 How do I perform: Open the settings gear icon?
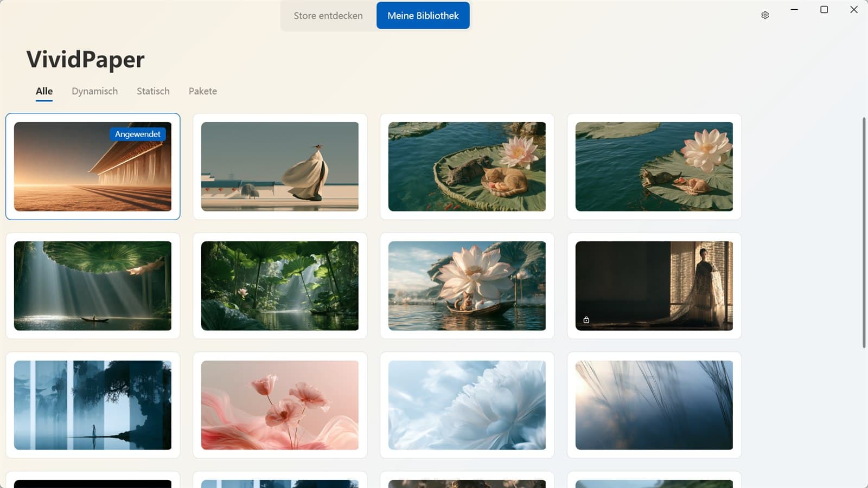tap(765, 15)
